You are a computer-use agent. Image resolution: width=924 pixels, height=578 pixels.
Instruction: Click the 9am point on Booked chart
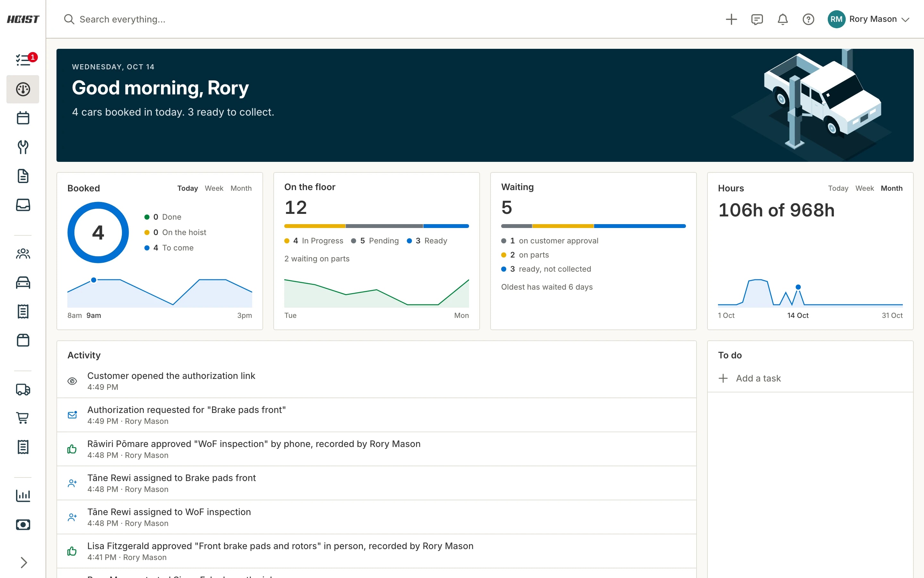[x=94, y=280]
